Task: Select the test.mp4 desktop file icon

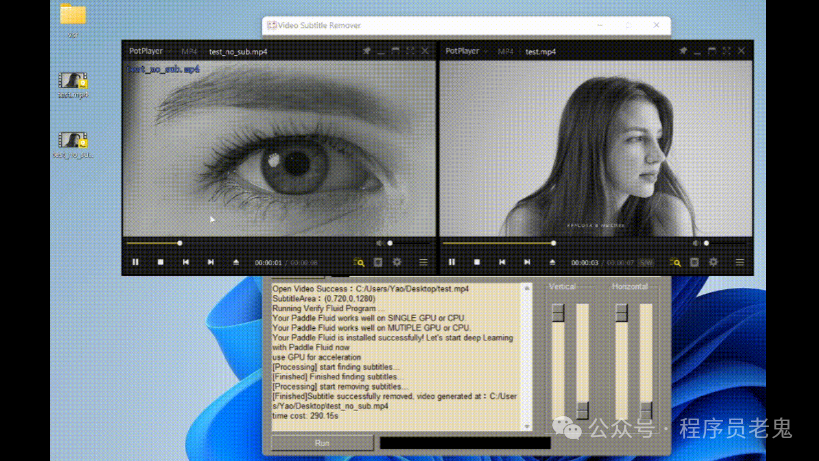Action: [x=73, y=80]
